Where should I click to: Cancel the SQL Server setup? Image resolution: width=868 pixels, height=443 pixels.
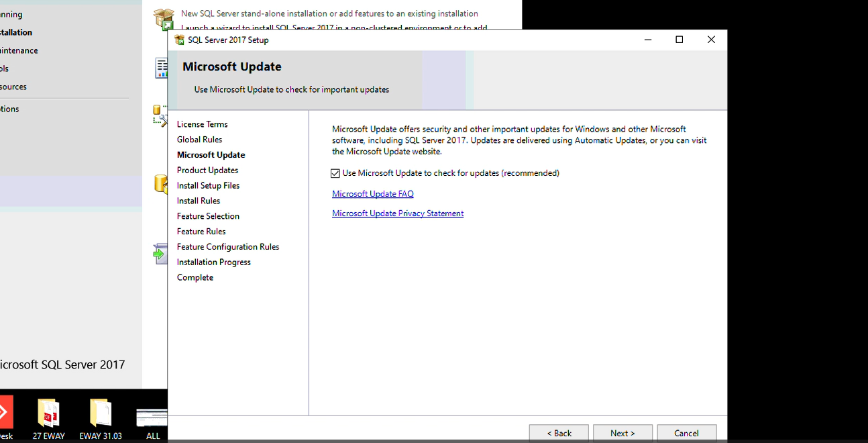point(687,433)
